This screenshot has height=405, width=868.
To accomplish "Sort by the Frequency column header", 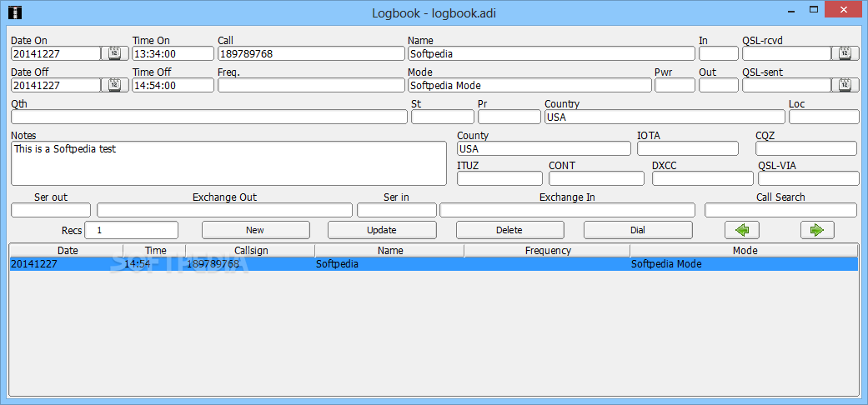I will click(x=548, y=251).
